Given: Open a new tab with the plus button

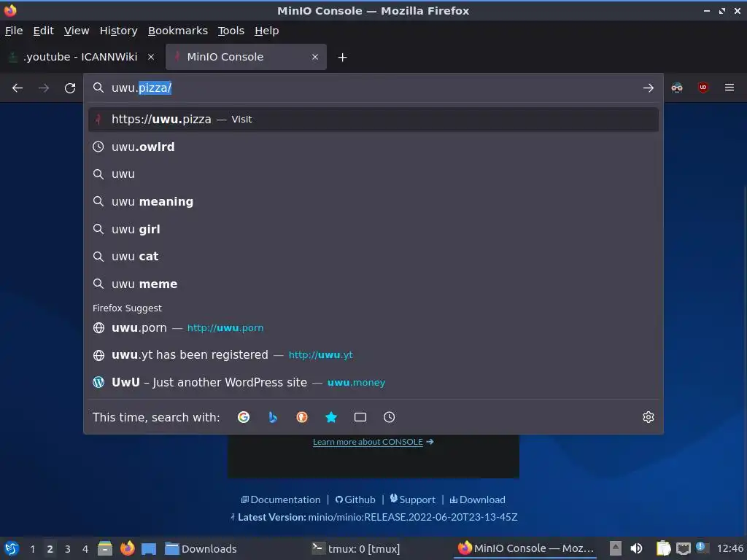Looking at the screenshot, I should pos(342,57).
